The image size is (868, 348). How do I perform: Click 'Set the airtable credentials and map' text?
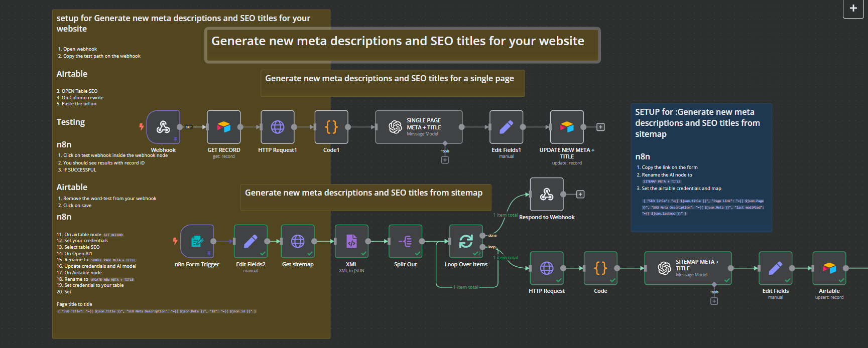[682, 189]
